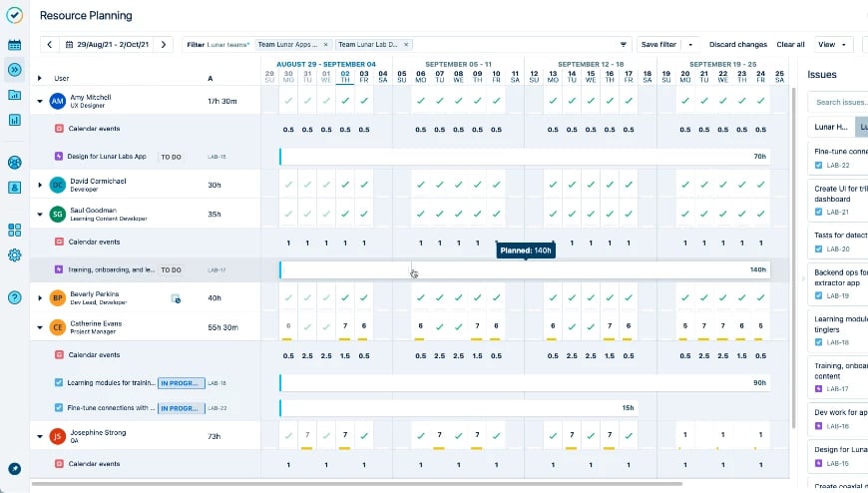Viewport: 868px width, 493px height.
Task: Click Catherine Evans' CE avatar
Action: click(x=58, y=326)
